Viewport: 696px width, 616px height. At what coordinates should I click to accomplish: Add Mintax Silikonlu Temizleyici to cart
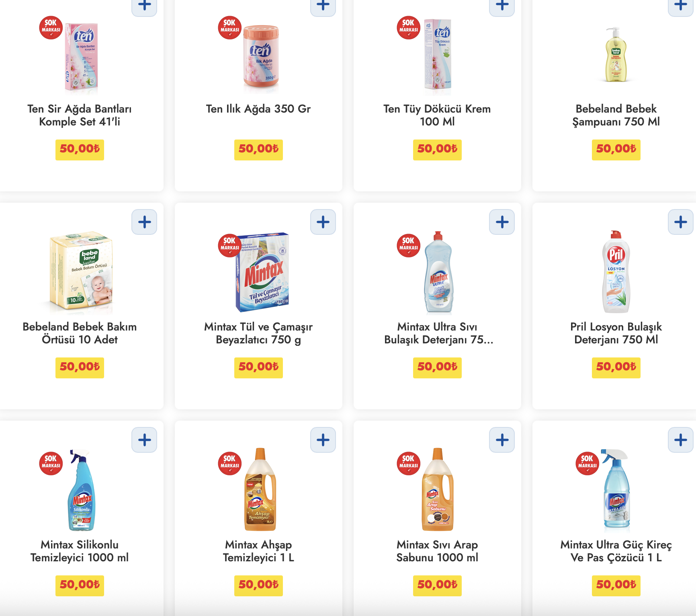pos(144,440)
